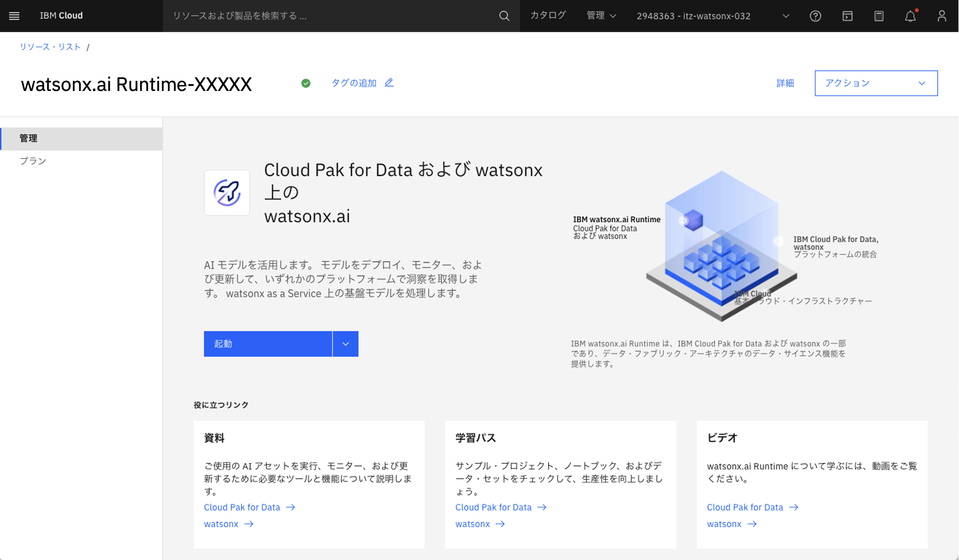Expand the アクション dropdown
959x560 pixels.
pyautogui.click(x=876, y=83)
